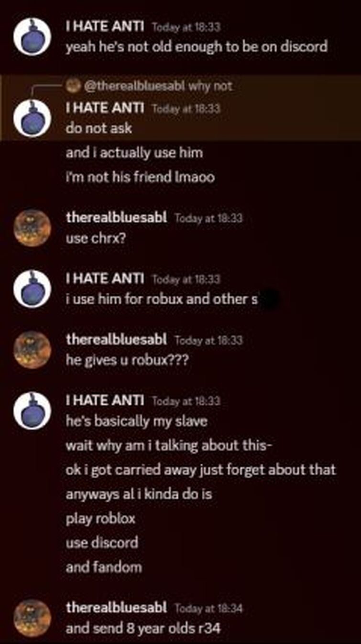Click username I HATE ANTI above 'yeah he's not old enough'
361x644 pixels.
[105, 27]
